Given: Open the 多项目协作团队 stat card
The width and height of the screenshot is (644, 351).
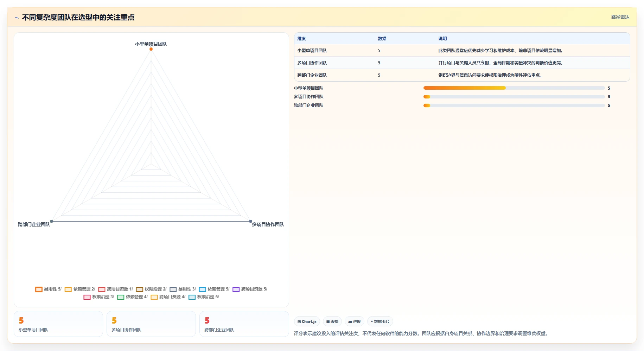Looking at the screenshot, I should click(151, 324).
